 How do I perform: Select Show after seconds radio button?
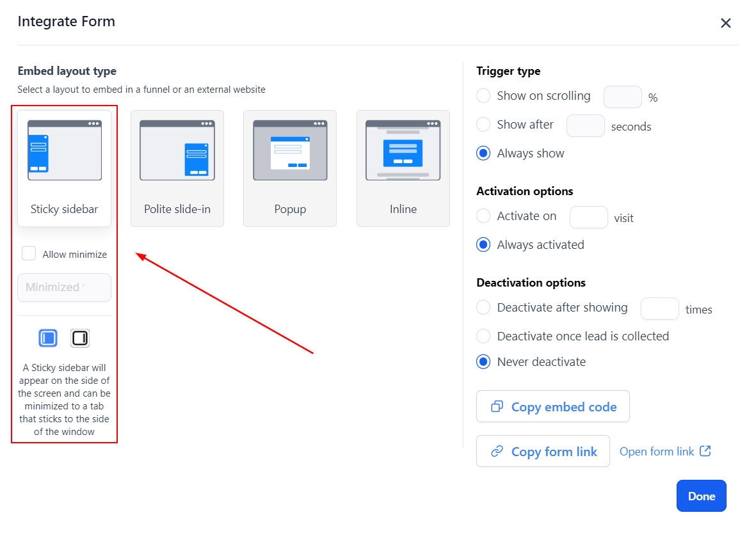(483, 124)
